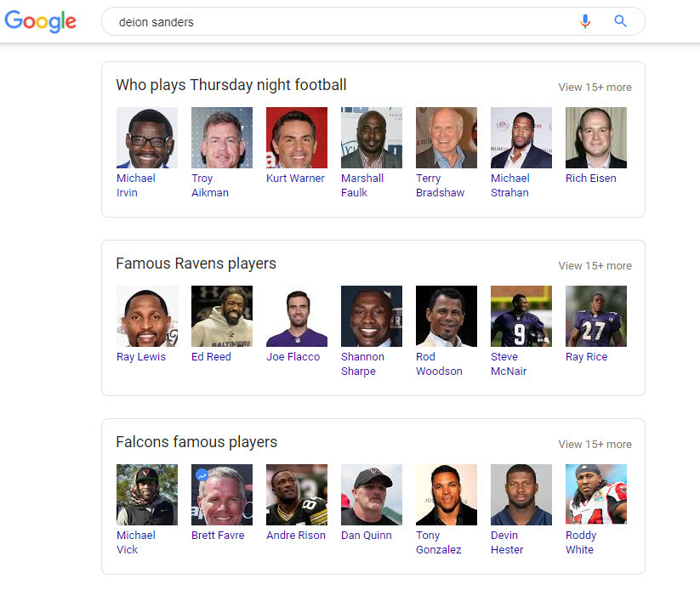Open the Michael Irvin photo thumbnail
The height and width of the screenshot is (590, 700).
click(147, 138)
